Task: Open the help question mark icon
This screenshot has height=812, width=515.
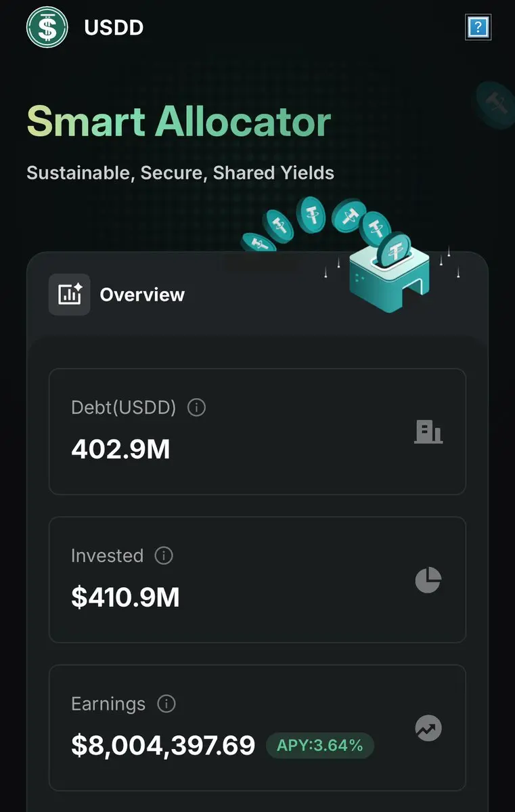Action: tap(478, 27)
